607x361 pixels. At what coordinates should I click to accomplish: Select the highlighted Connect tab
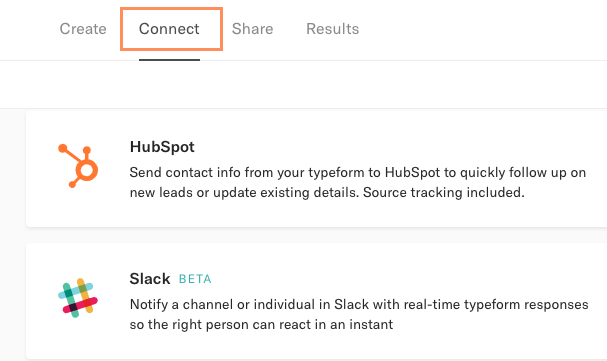[169, 29]
